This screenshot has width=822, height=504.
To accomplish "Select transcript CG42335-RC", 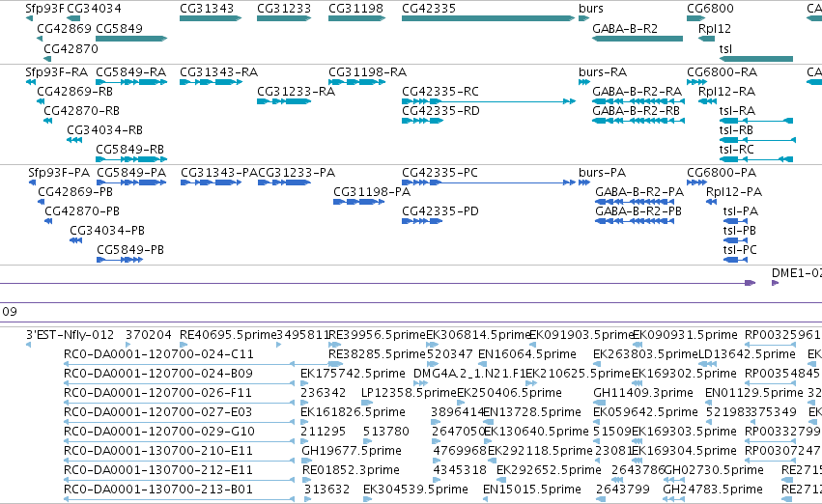I will 489,101.
